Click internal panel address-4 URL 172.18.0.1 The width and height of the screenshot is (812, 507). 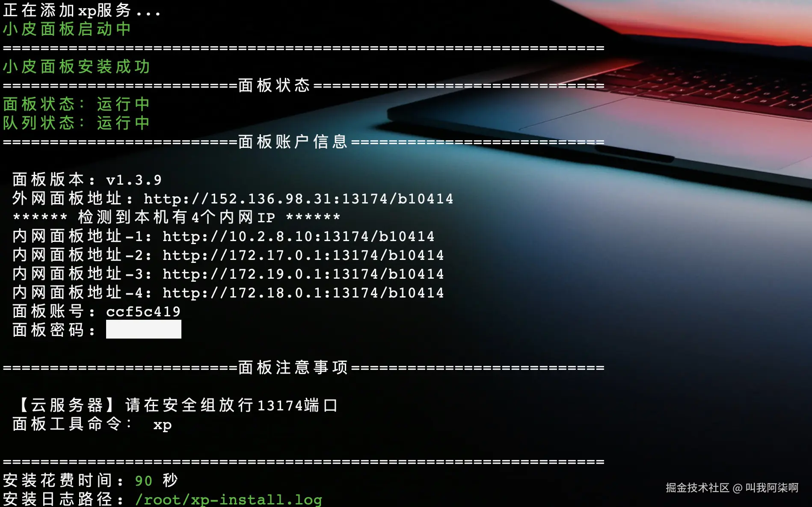[303, 293]
